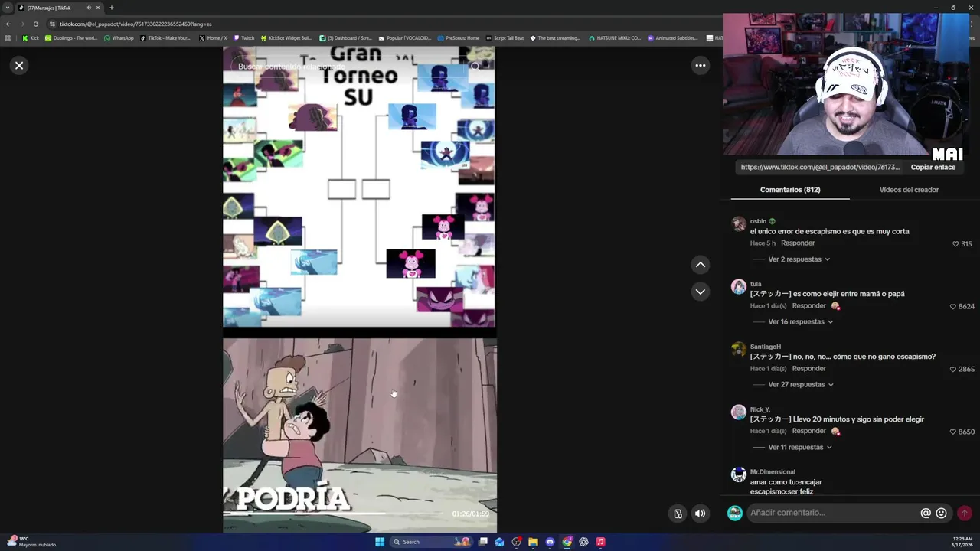Reply to SantiagoH's comment via 'Responder'
This screenshot has width=980, height=551.
click(x=808, y=369)
